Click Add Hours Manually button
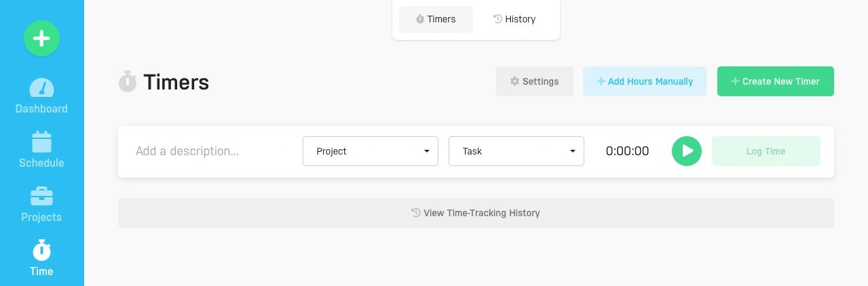Image resolution: width=868 pixels, height=286 pixels. point(645,81)
